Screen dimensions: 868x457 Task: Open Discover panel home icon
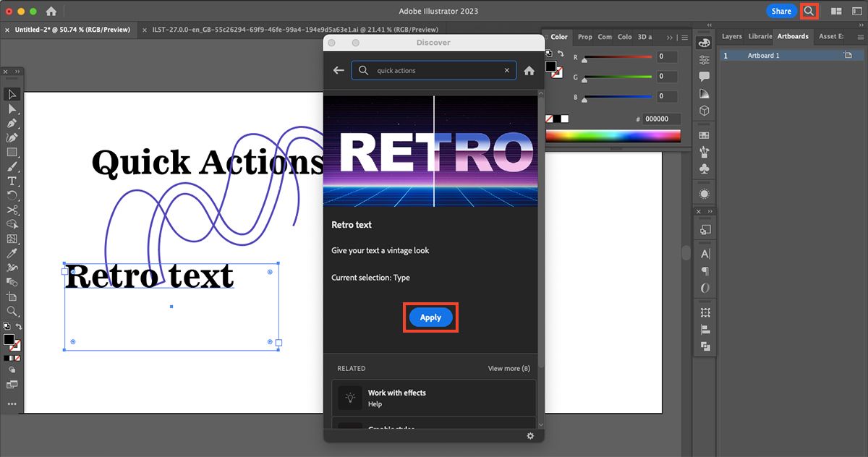[x=529, y=70]
